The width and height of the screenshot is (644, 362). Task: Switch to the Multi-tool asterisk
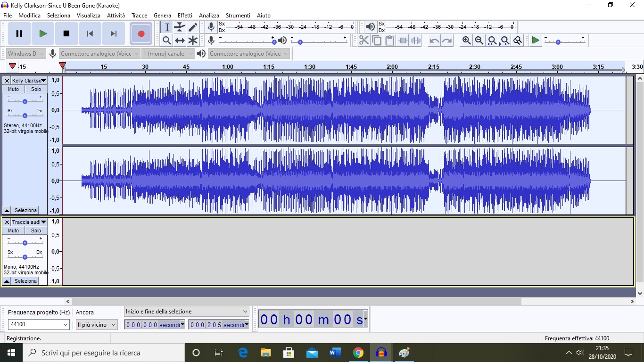click(x=192, y=41)
